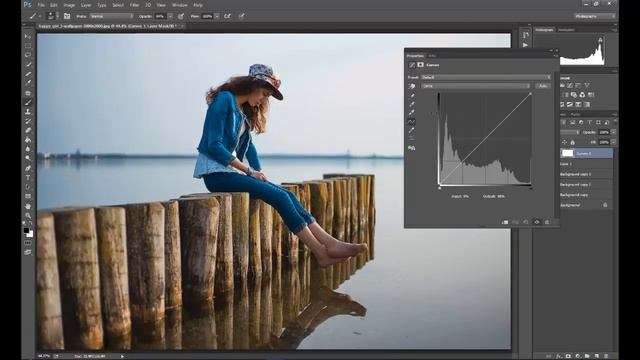Open the Edit menu
The image size is (640, 360).
point(53,5)
